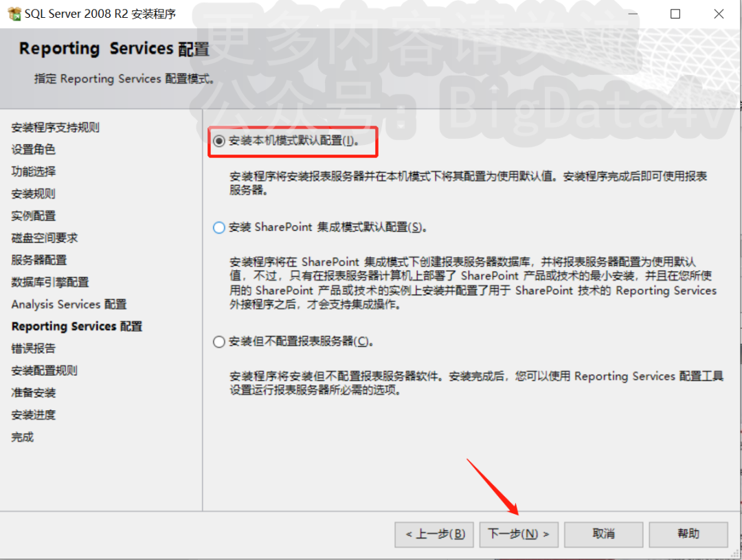The width and height of the screenshot is (742, 560).
Task: Go back with the 上一步(B) button
Action: pyautogui.click(x=434, y=535)
